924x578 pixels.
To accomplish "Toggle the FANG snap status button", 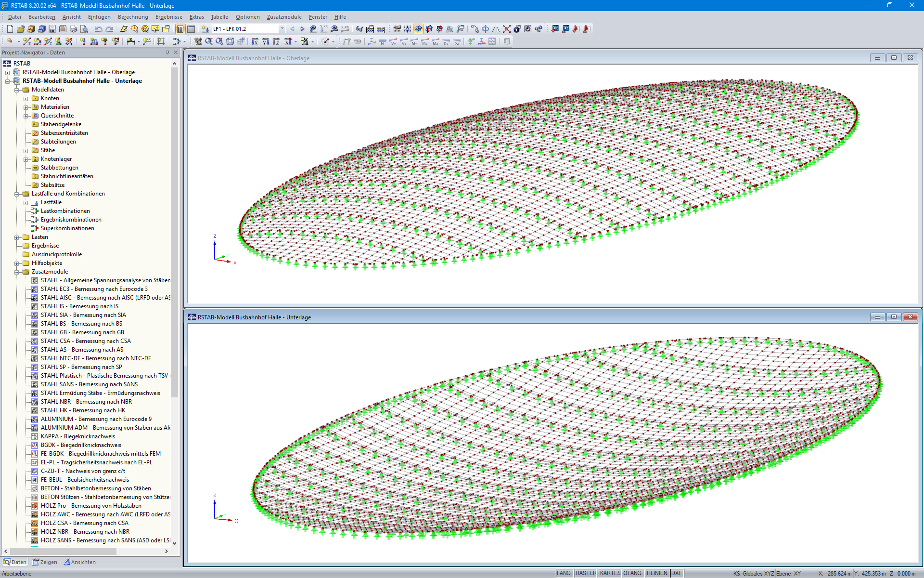I will pos(564,573).
